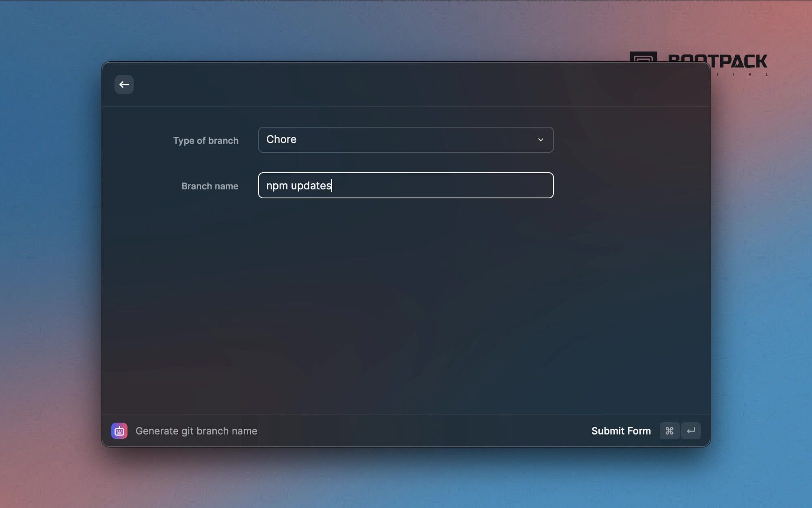Image resolution: width=812 pixels, height=508 pixels.
Task: Select the chevron on the Type of branch field
Action: click(x=541, y=139)
